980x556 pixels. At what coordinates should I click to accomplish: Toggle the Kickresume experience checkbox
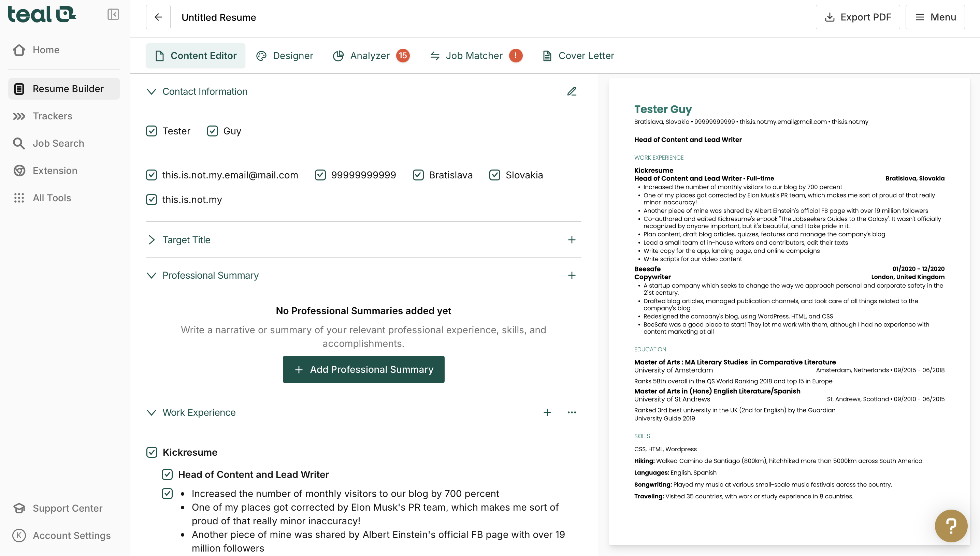tap(152, 452)
